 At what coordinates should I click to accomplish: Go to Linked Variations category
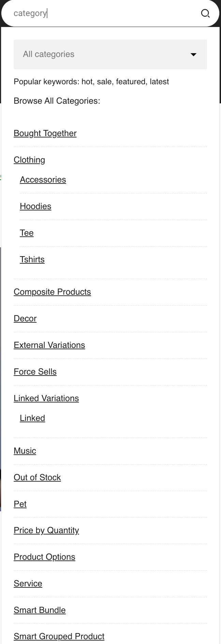(46, 398)
